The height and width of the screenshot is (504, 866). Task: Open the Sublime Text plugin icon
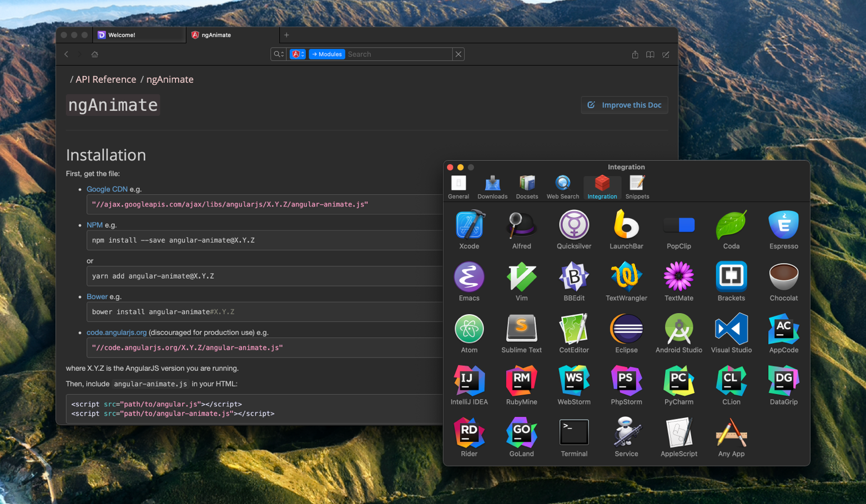[521, 329]
